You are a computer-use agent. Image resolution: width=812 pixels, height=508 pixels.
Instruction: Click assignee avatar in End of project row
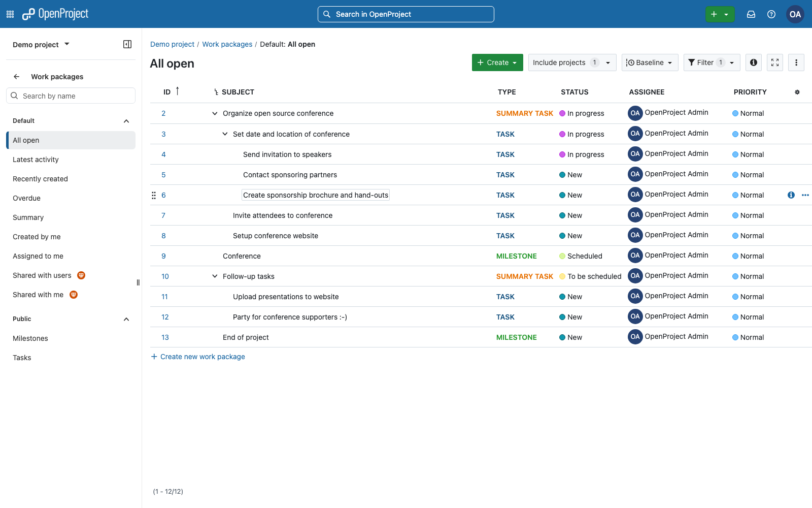(635, 337)
